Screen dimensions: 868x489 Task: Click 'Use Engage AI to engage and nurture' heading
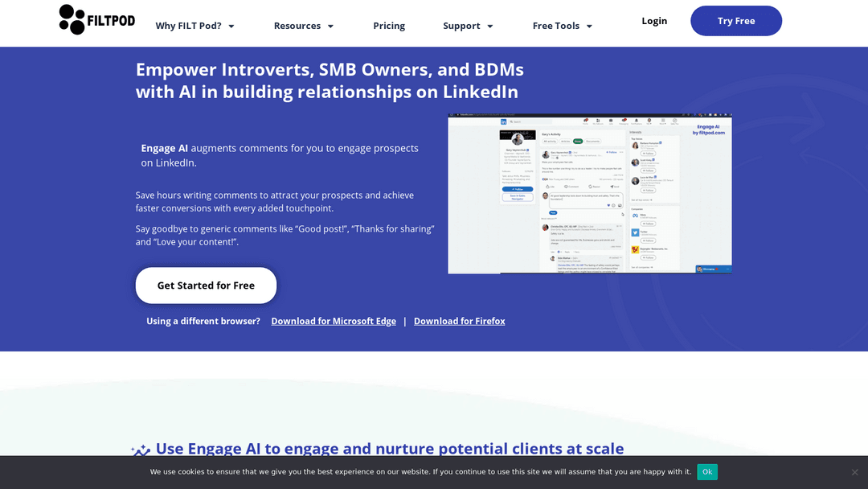pos(390,448)
